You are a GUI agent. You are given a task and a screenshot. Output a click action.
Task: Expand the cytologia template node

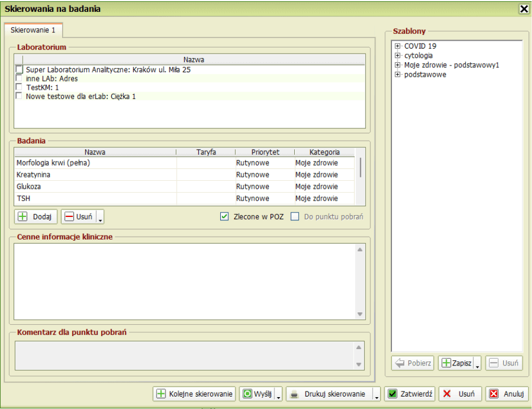click(x=398, y=56)
